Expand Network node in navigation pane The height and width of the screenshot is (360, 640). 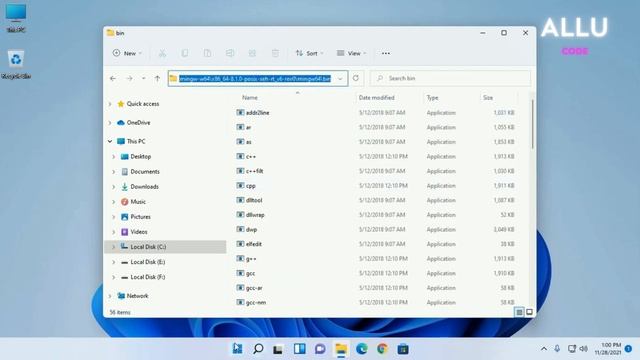(x=110, y=296)
